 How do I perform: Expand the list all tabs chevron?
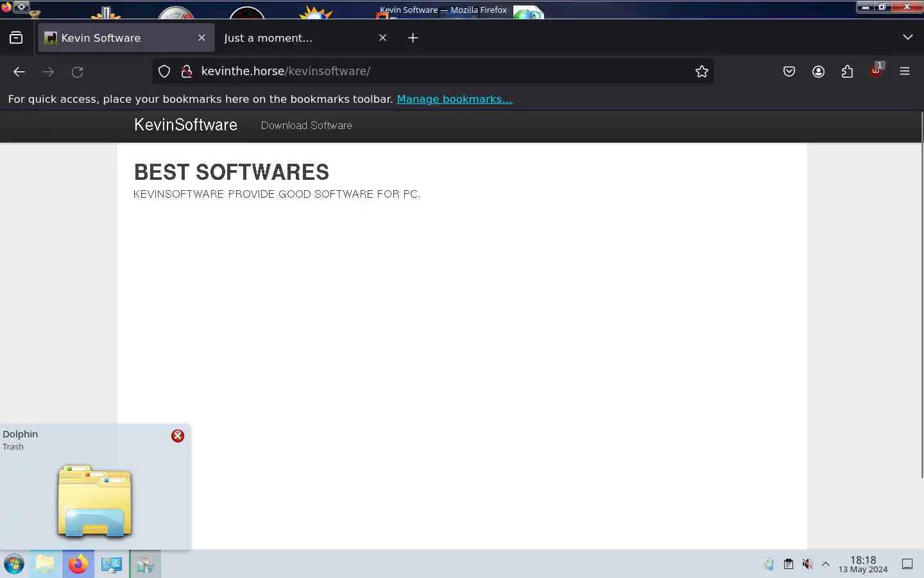click(907, 37)
